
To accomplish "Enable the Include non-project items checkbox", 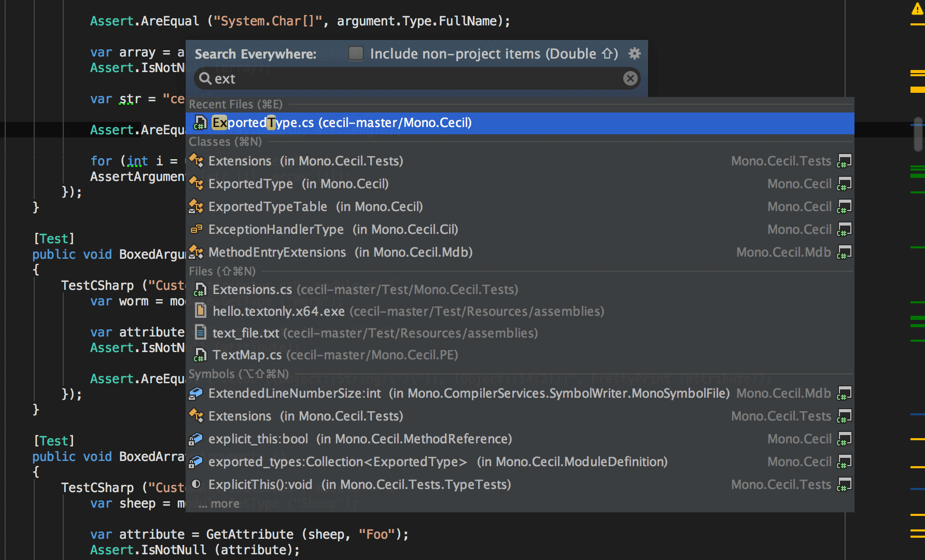I will click(x=356, y=53).
